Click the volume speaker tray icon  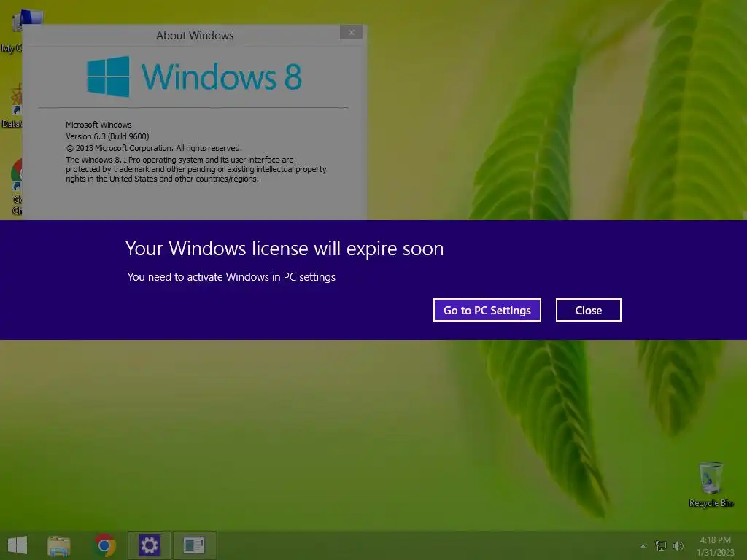click(x=678, y=545)
